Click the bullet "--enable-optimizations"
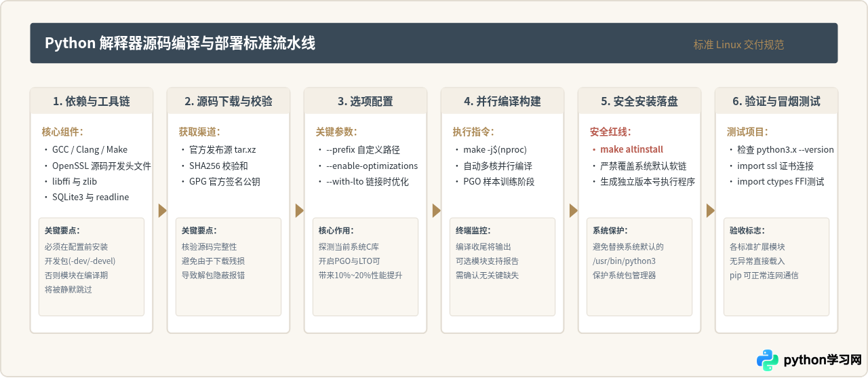The image size is (868, 378). 372,166
